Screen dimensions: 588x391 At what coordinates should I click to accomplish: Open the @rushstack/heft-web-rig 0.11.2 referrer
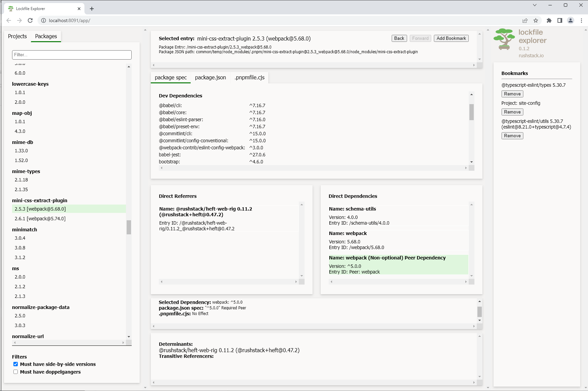coord(228,218)
